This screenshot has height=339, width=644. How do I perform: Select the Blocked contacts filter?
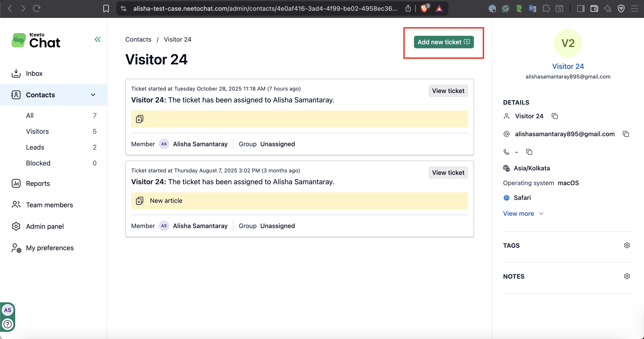pos(38,163)
